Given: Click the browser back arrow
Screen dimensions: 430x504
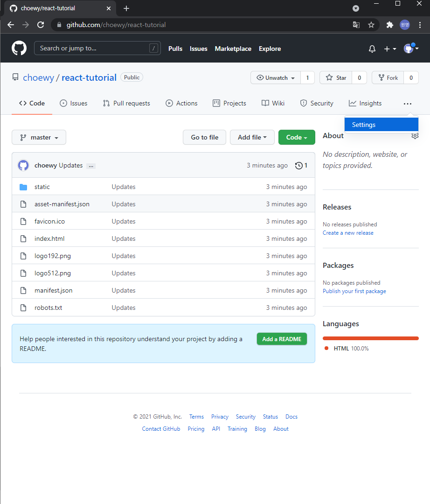Looking at the screenshot, I should 11,25.
